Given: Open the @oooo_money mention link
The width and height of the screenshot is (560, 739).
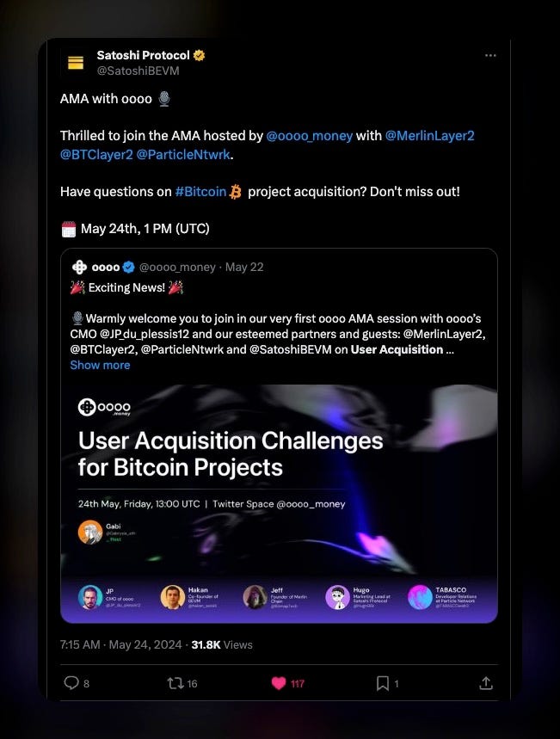Looking at the screenshot, I should click(309, 136).
